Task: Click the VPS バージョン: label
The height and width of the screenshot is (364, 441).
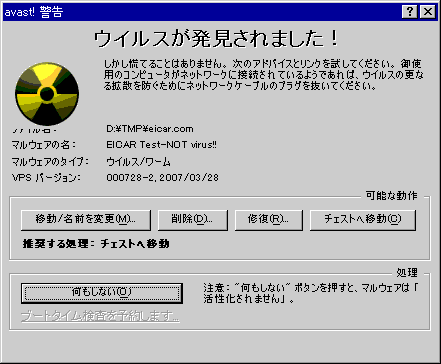Action: [x=46, y=177]
